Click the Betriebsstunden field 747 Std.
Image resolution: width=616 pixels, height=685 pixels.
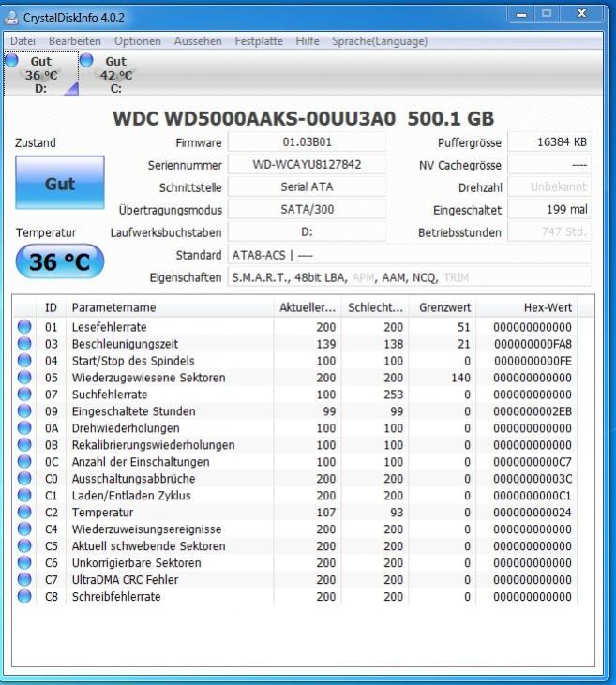click(549, 231)
